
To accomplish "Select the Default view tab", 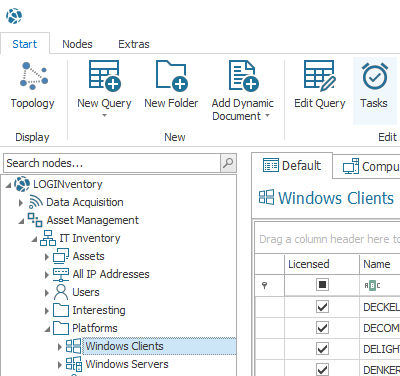I will pyautogui.click(x=292, y=165).
